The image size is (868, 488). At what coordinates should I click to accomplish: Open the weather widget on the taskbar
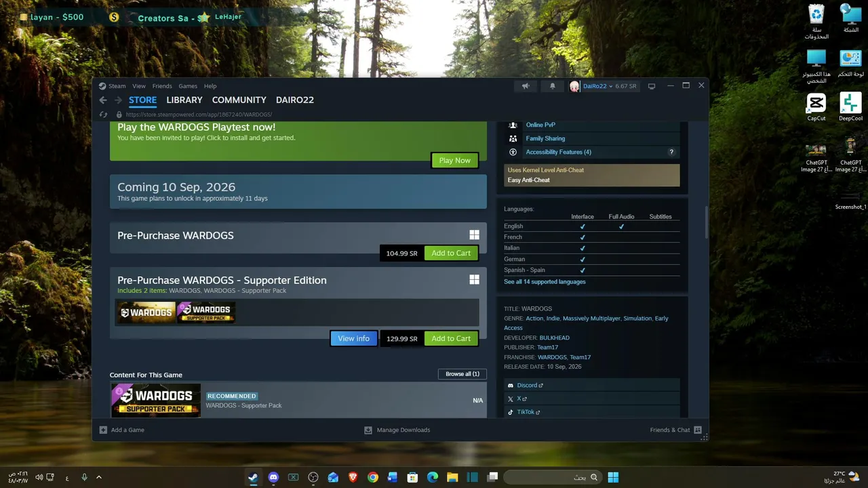(x=841, y=477)
